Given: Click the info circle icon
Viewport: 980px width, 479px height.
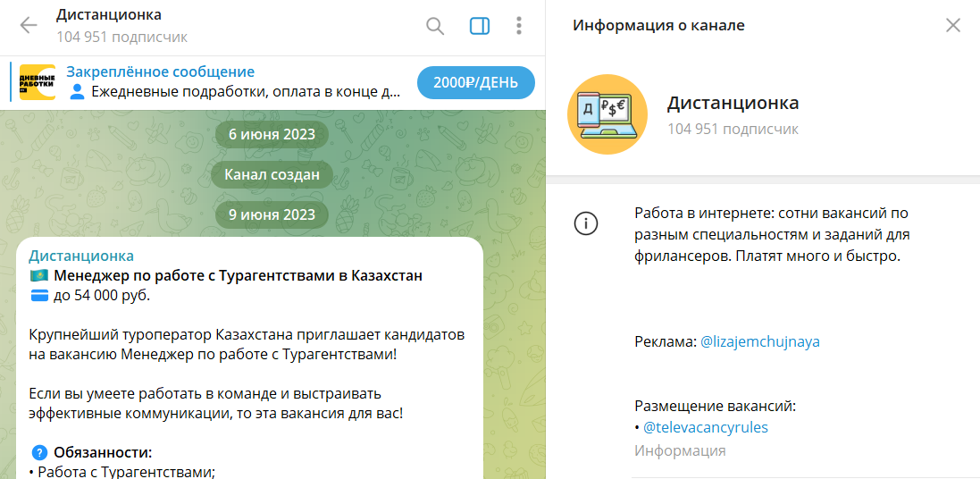Looking at the screenshot, I should click(x=585, y=224).
